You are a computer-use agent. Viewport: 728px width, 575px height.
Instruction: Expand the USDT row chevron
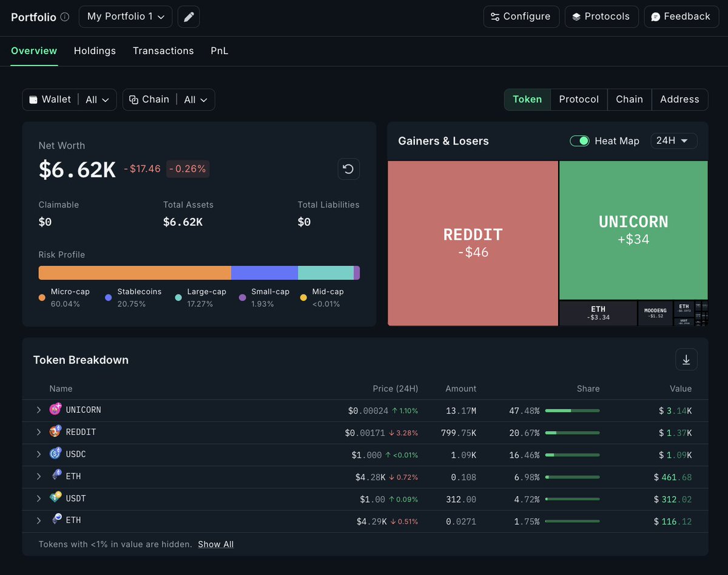(x=39, y=498)
